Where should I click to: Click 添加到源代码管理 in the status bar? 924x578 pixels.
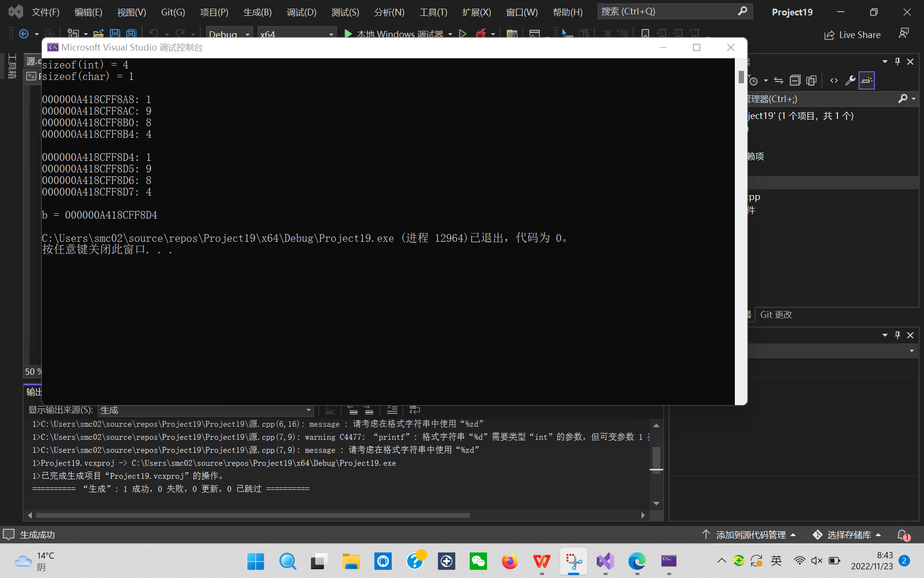coord(750,535)
